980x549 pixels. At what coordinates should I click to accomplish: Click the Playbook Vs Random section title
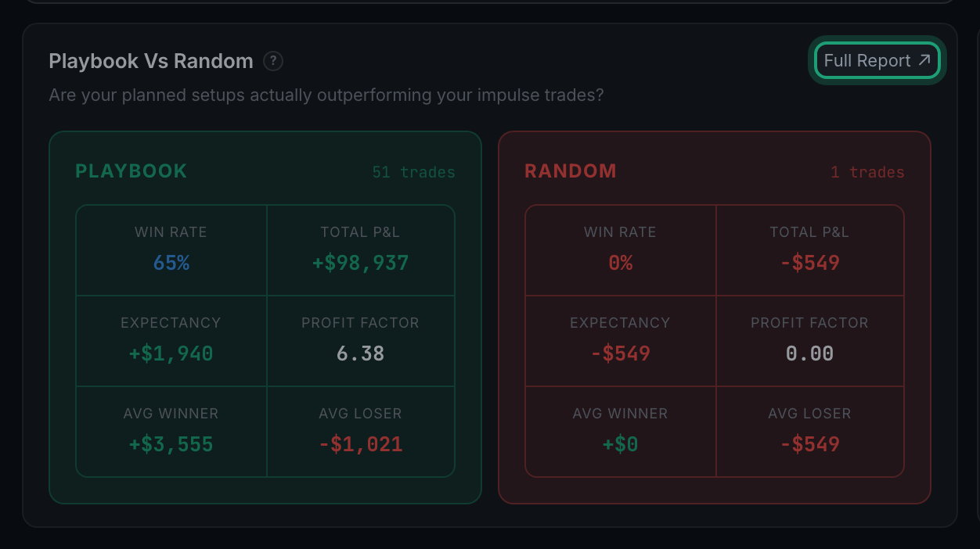(151, 61)
